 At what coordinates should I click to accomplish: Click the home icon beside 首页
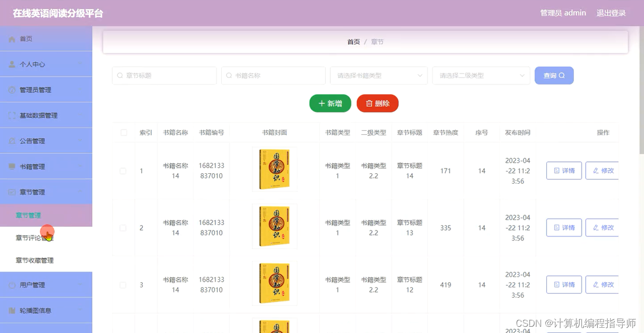point(12,39)
